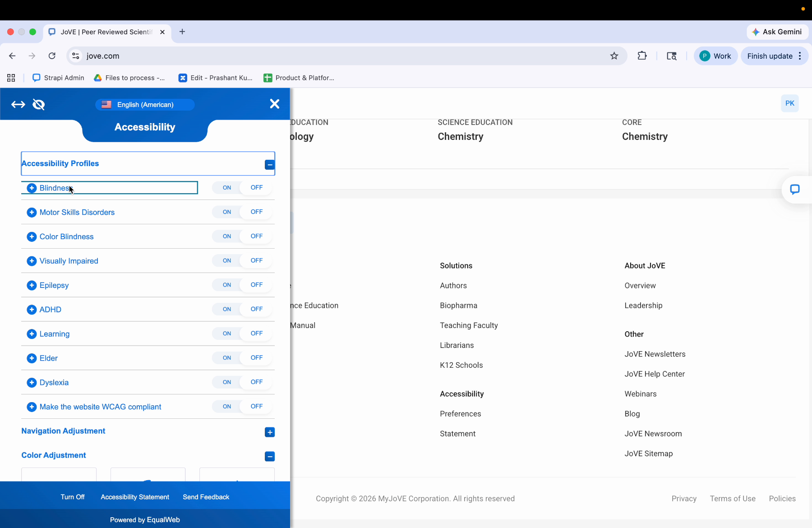This screenshot has width=812, height=528.
Task: Expand the WCAG compliant profile details
Action: [32, 407]
